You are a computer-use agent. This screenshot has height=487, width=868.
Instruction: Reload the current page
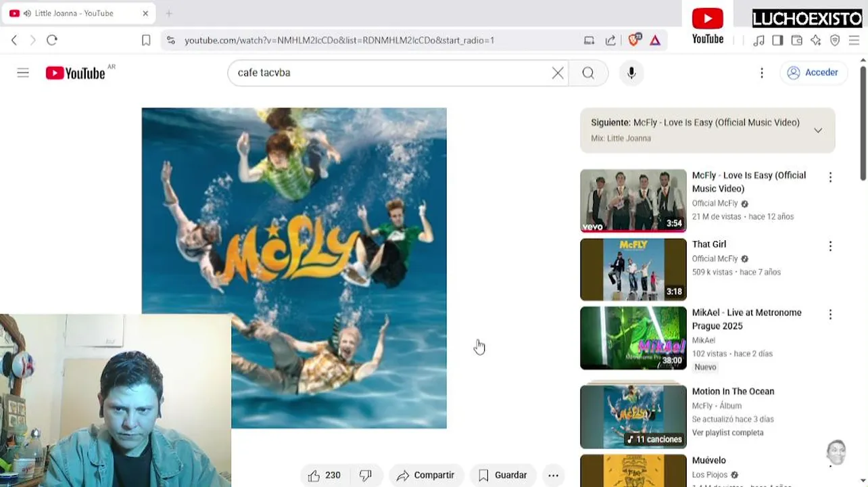click(x=52, y=41)
